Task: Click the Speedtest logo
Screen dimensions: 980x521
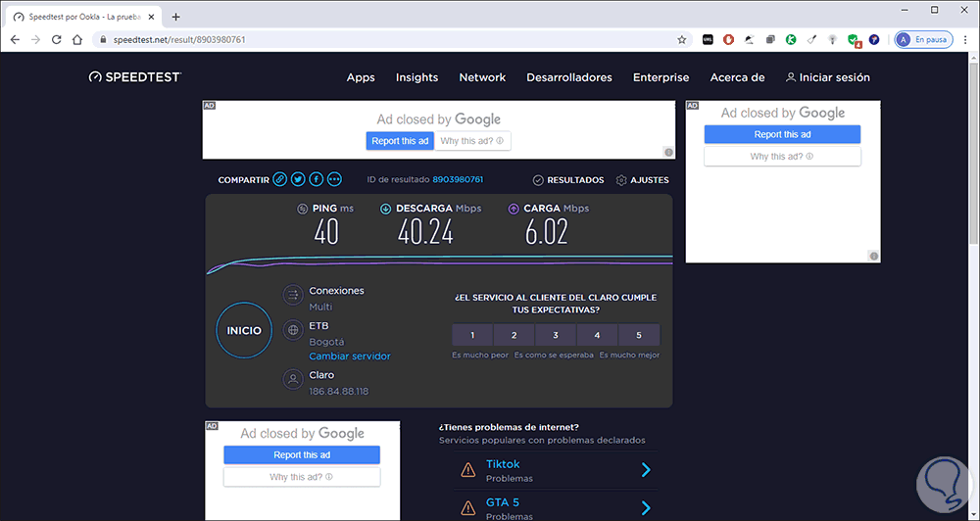Action: [135, 76]
